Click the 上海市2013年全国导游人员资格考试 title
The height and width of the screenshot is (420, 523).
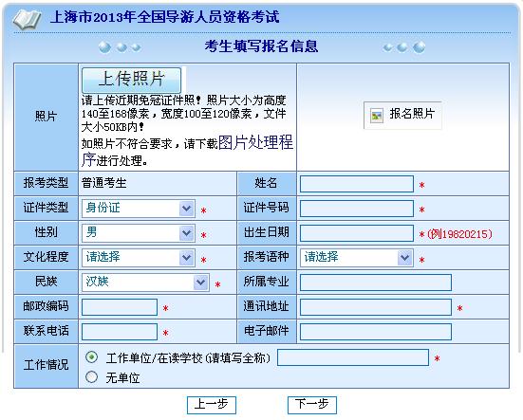click(165, 17)
